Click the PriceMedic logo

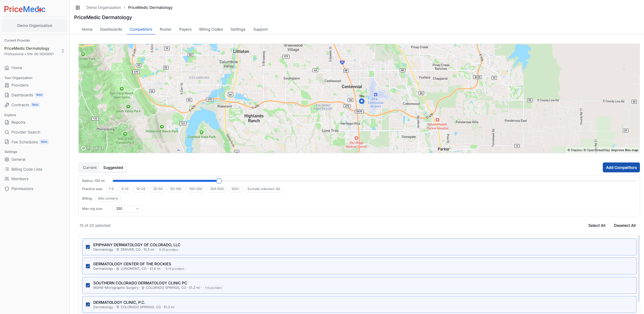tap(25, 9)
